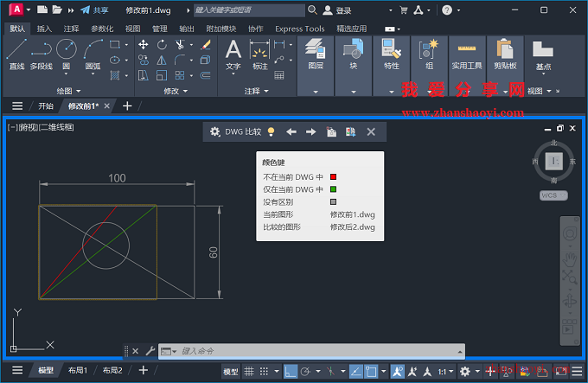Screen dimensions: 588x383
Task: Click the Table icon in annotation panel
Action: pyautogui.click(x=279, y=75)
